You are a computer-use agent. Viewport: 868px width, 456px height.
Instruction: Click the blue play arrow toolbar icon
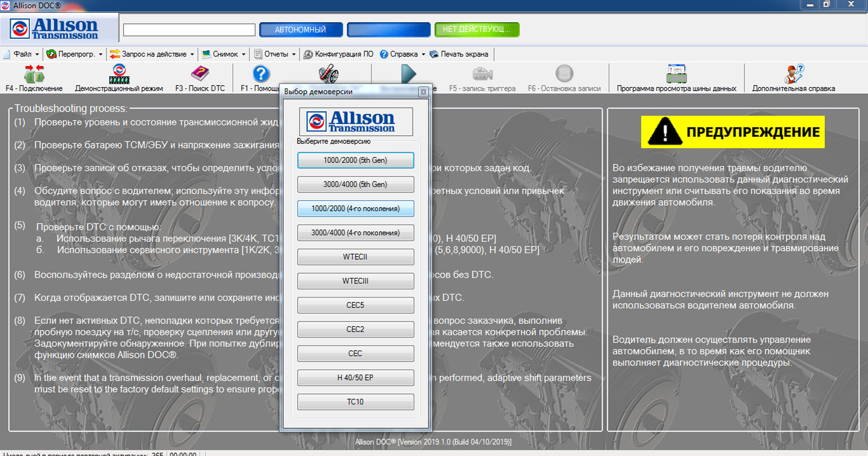(x=408, y=74)
